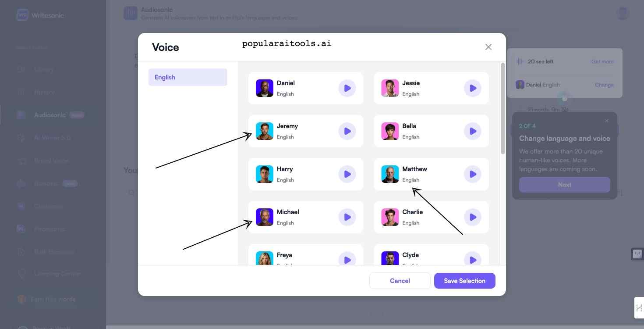644x329 pixels.
Task: Click the Voice dialog title
Action: pos(165,47)
